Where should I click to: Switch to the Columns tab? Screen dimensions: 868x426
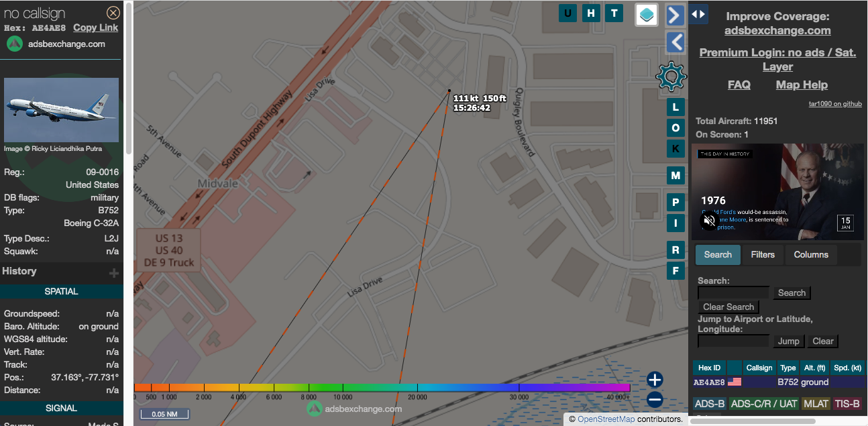811,255
